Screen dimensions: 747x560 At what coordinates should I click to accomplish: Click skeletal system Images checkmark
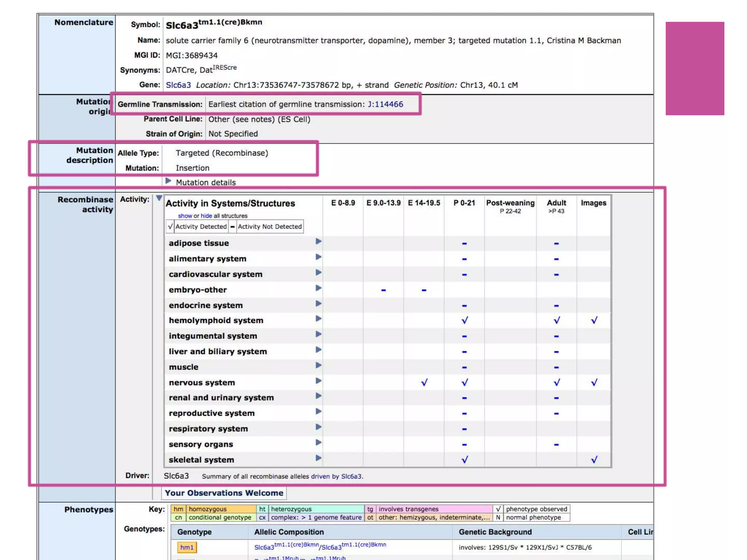coord(594,460)
